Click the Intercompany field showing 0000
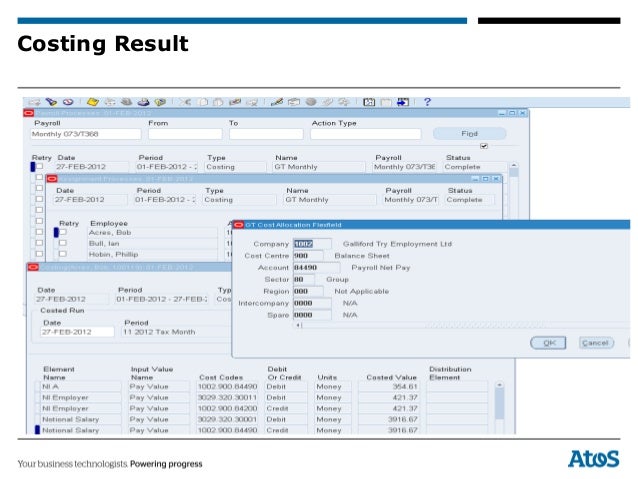 tap(312, 303)
